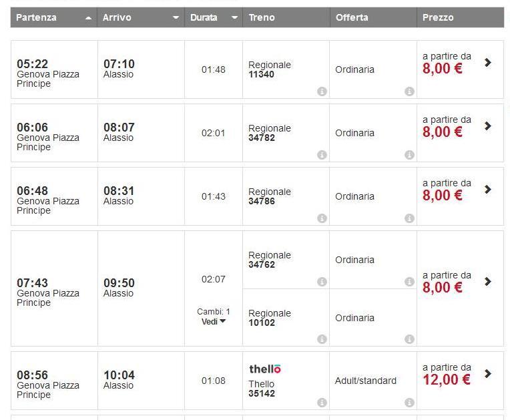Image resolution: width=510 pixels, height=420 pixels.
Task: Show offer info icon for 06:48 Ordinaria
Action: click(x=409, y=218)
